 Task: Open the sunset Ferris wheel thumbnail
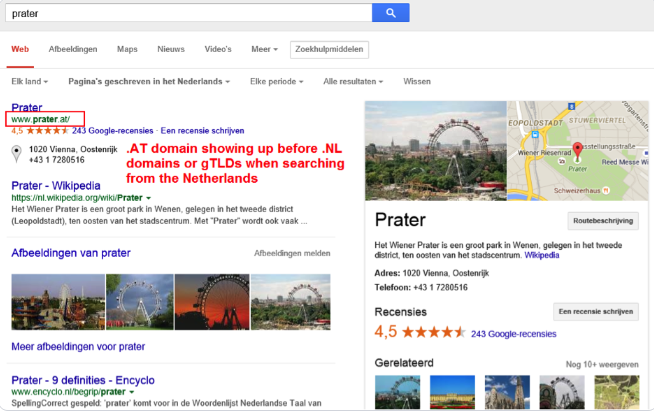coord(212,302)
